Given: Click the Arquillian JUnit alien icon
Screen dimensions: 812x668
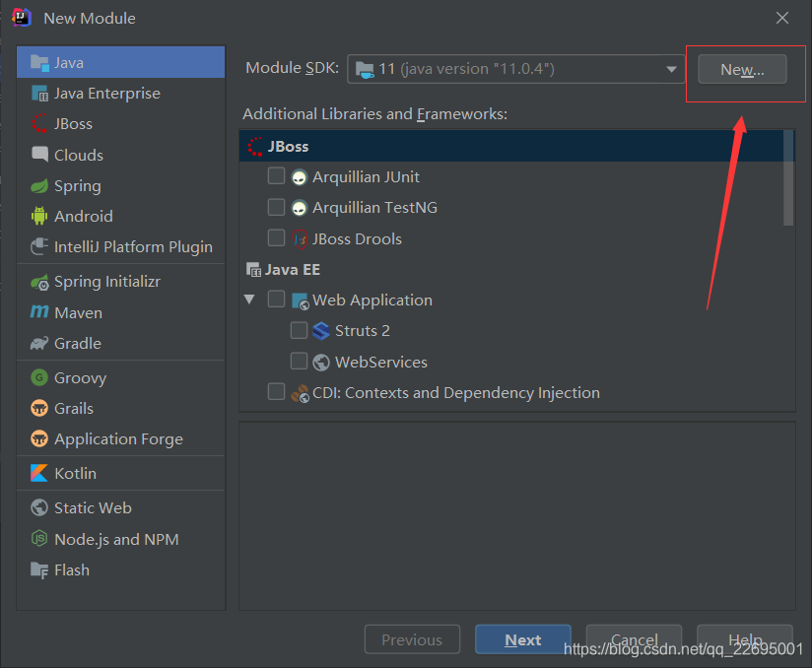Looking at the screenshot, I should click(300, 177).
